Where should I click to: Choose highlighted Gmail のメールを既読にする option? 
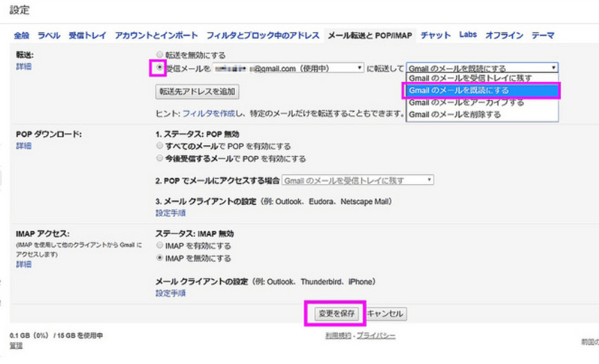pyautogui.click(x=482, y=90)
